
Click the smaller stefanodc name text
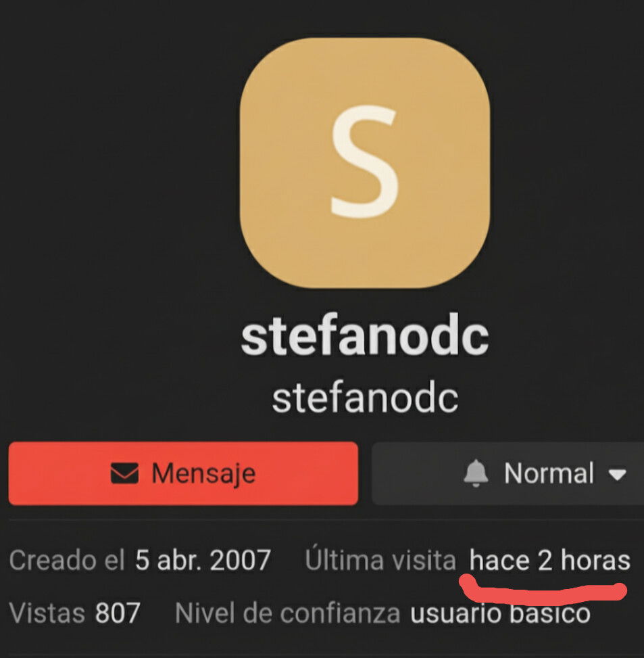(365, 399)
